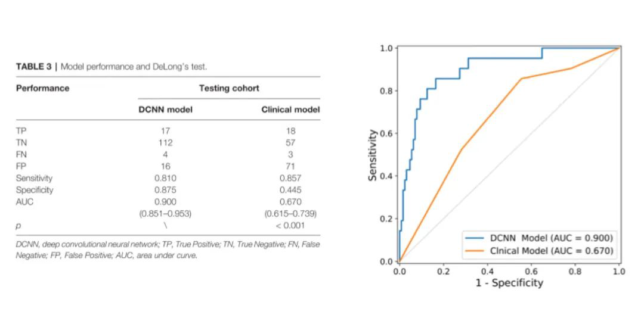Select the DCNN AUC value 0.900 in table

pyautogui.click(x=165, y=202)
